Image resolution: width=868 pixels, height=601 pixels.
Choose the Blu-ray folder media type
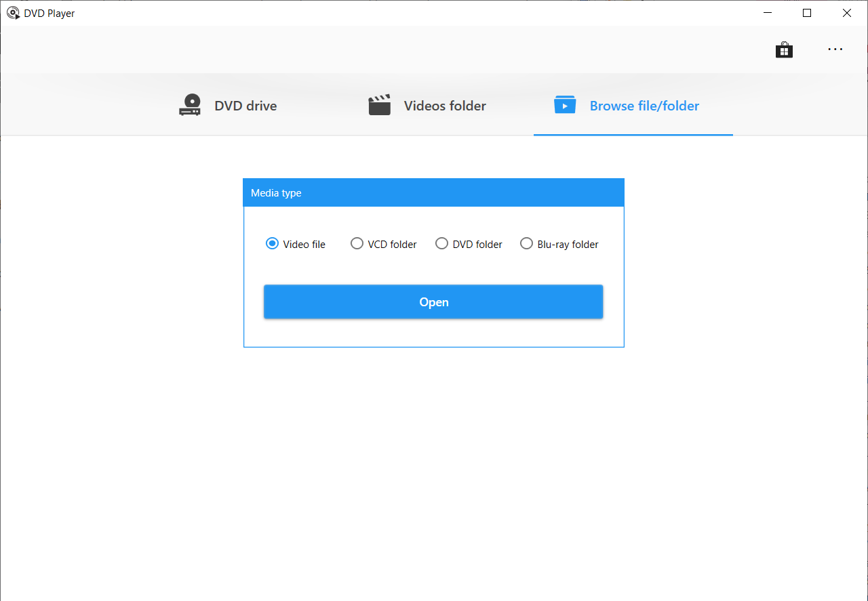pyautogui.click(x=526, y=243)
